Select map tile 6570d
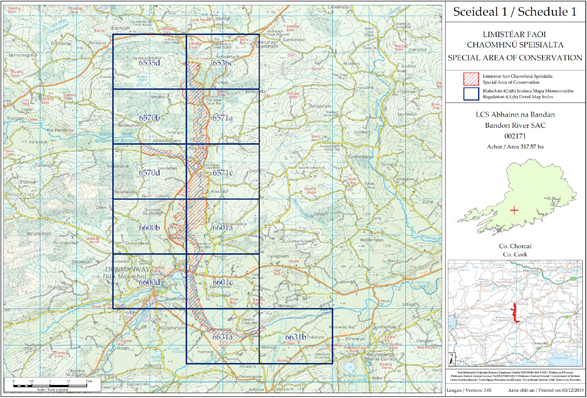Screen dimensions: 587x398 click(149, 171)
